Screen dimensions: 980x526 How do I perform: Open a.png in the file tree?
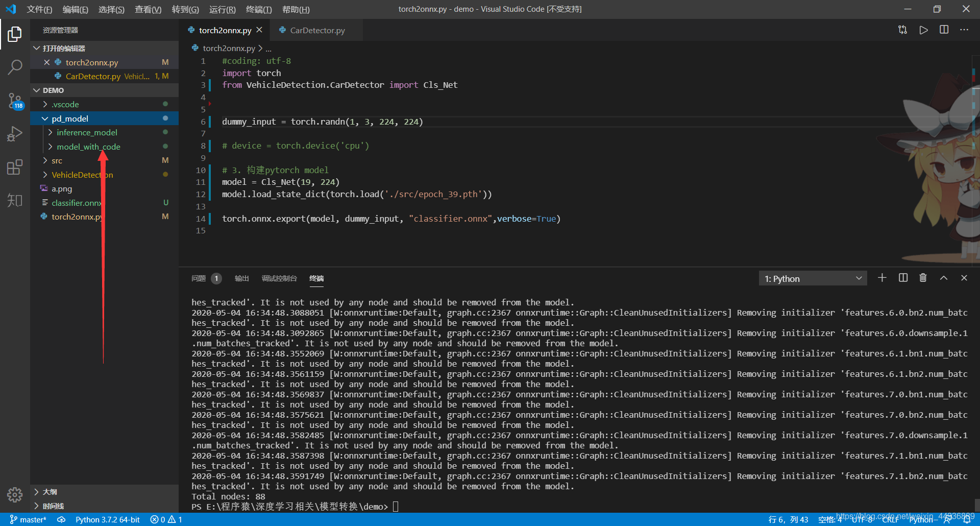[61, 188]
